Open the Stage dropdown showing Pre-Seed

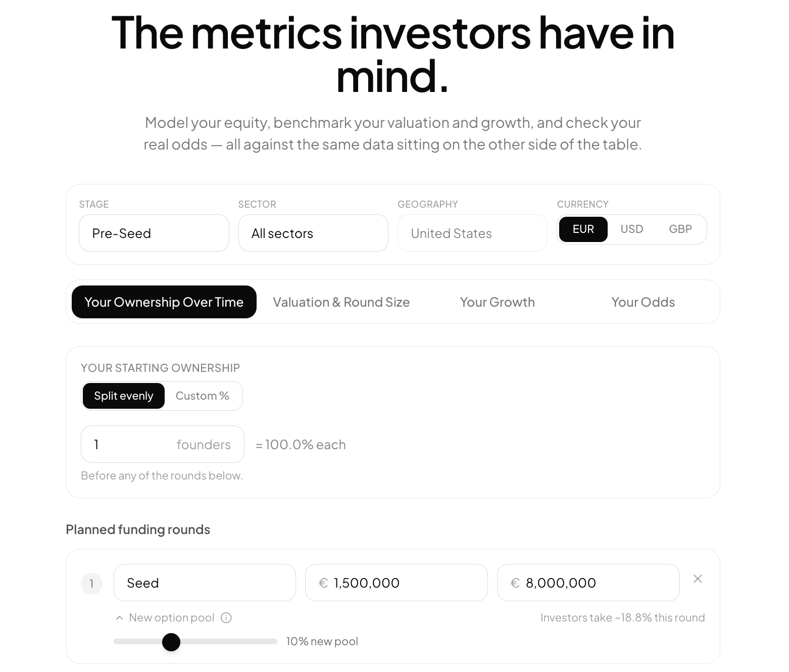coord(154,233)
